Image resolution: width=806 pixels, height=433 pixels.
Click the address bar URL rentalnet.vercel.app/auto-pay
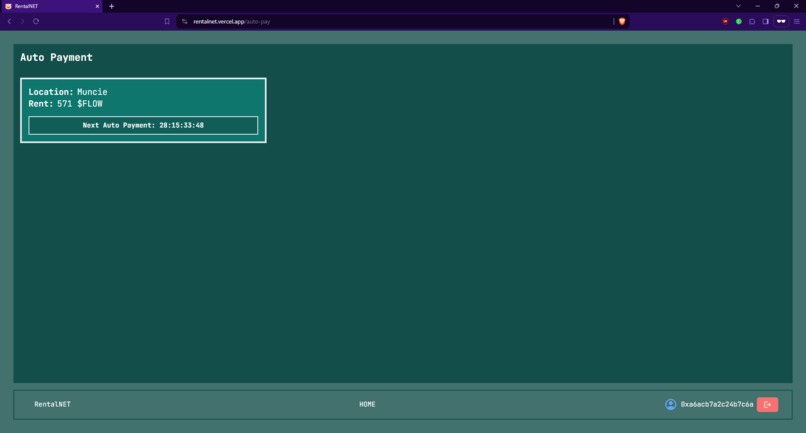click(231, 22)
